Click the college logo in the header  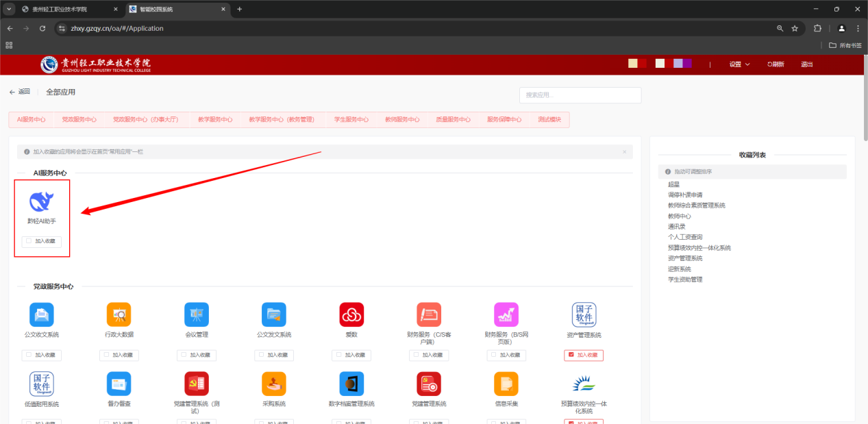pos(96,64)
